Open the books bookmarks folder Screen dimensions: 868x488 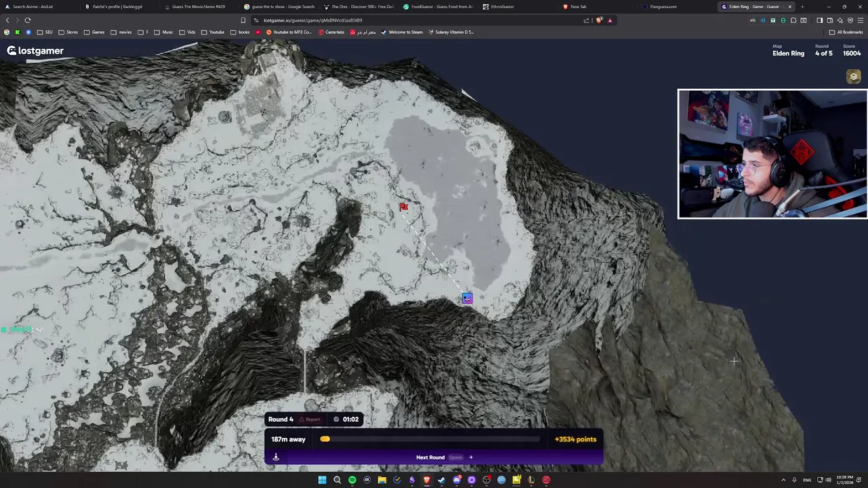pyautogui.click(x=240, y=32)
